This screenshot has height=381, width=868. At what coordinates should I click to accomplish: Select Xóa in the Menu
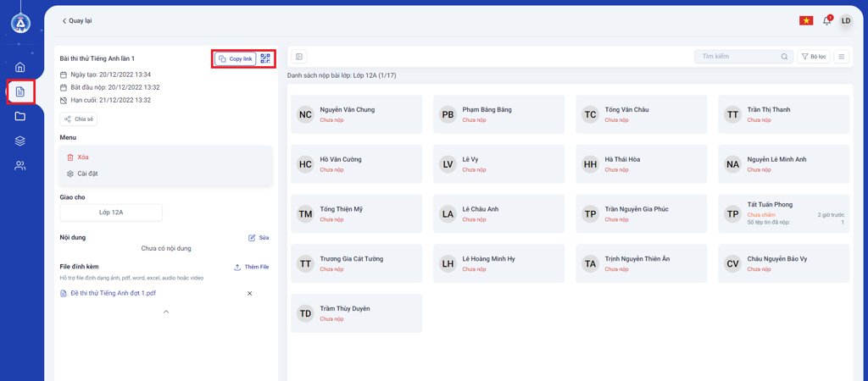click(82, 157)
